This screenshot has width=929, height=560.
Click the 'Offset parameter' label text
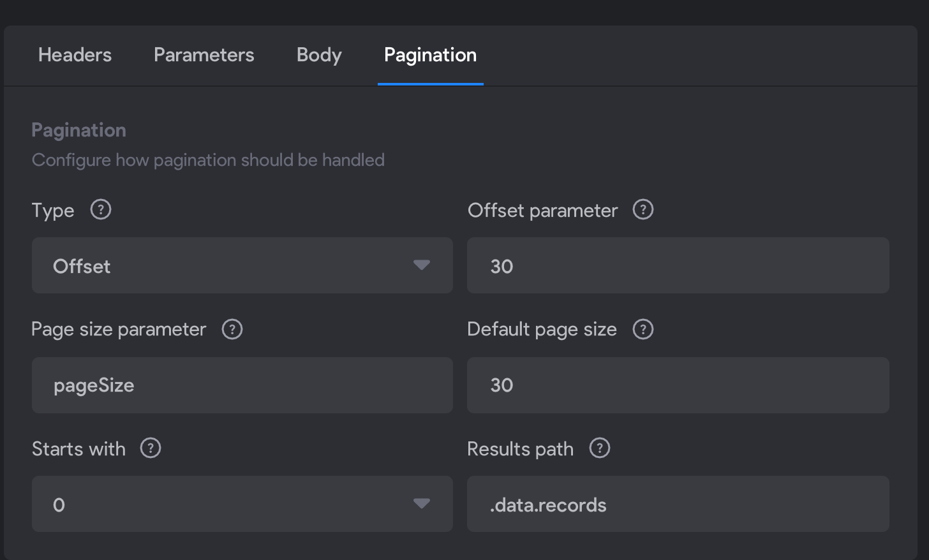543,210
